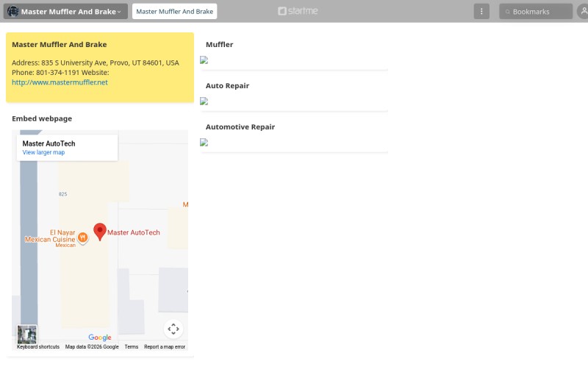Screen dimensions: 588x392
Task: Click the address text line in note
Action: tap(96, 63)
